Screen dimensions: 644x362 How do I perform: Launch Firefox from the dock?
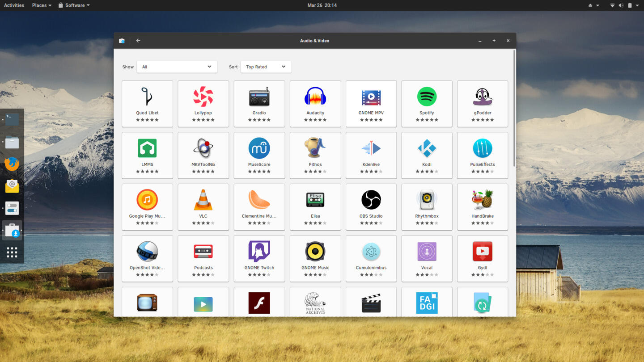tap(12, 164)
